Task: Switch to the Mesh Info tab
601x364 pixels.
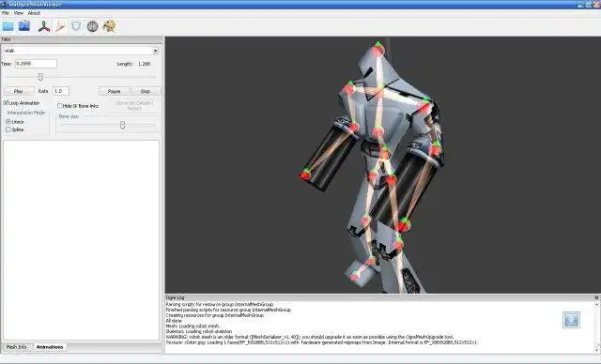Action: tap(17, 347)
